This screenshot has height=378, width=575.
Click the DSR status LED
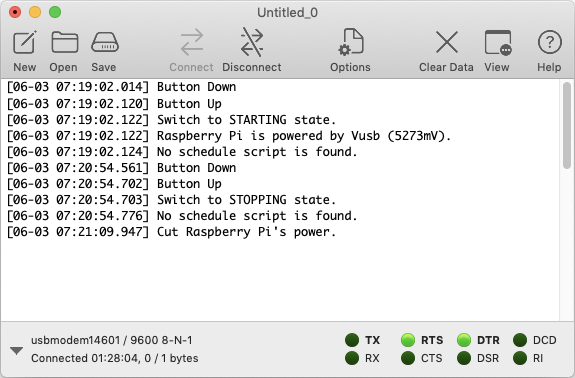click(464, 358)
